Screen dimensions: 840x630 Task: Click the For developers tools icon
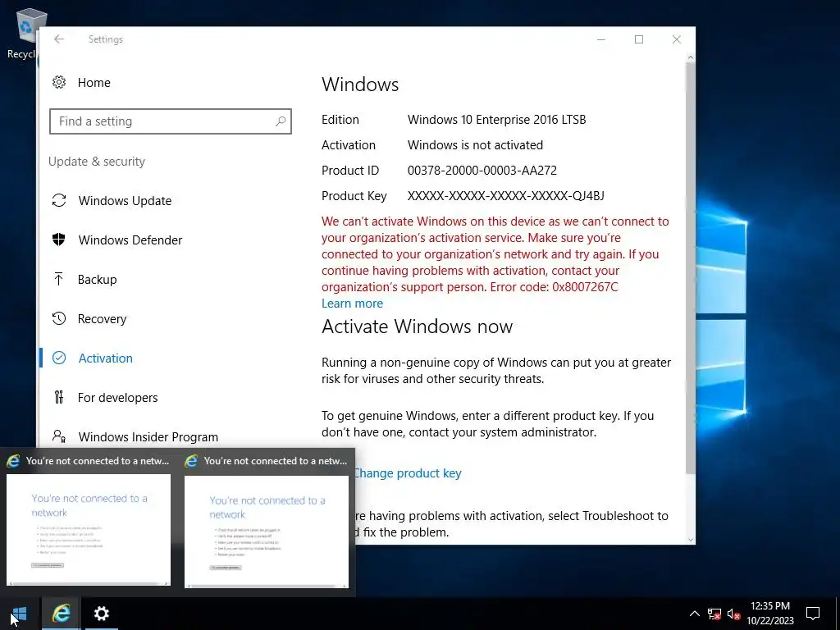pyautogui.click(x=59, y=397)
